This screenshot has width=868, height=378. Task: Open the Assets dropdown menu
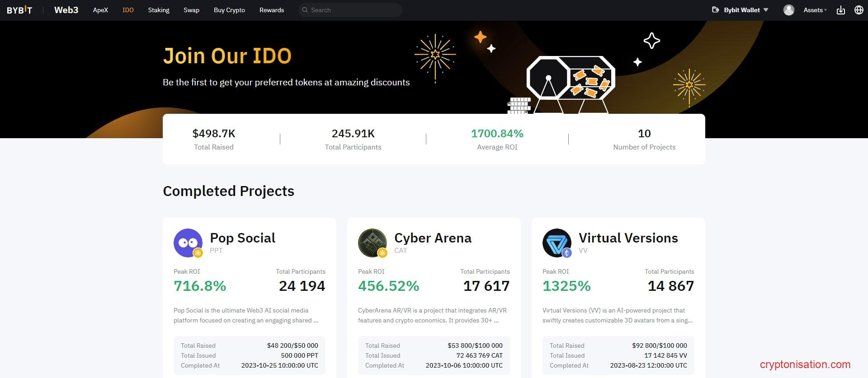click(815, 10)
